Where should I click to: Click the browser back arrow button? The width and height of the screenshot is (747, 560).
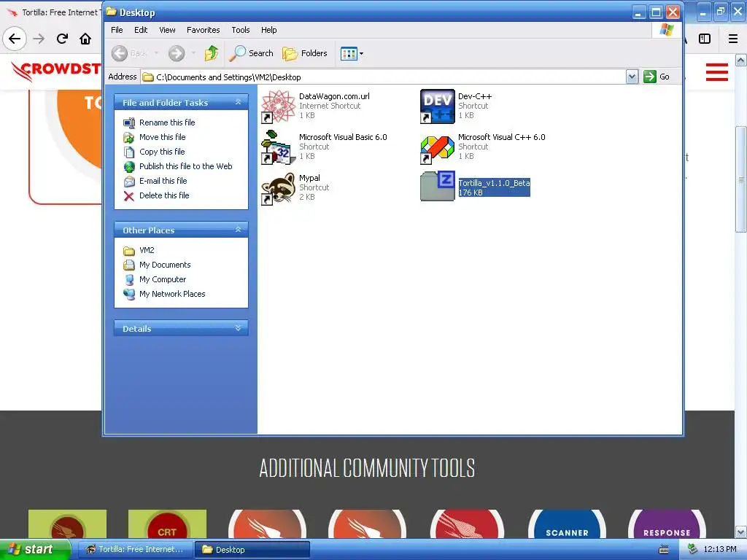(x=15, y=39)
